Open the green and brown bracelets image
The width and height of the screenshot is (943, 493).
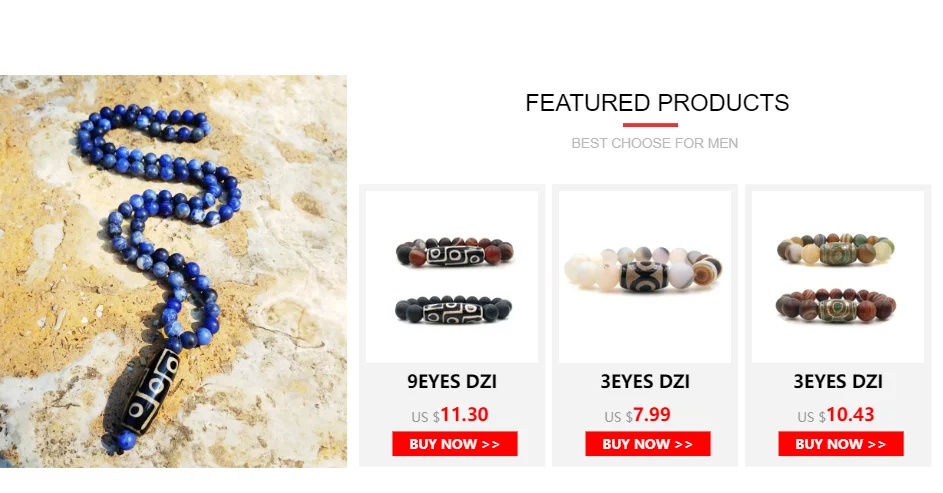(838, 277)
